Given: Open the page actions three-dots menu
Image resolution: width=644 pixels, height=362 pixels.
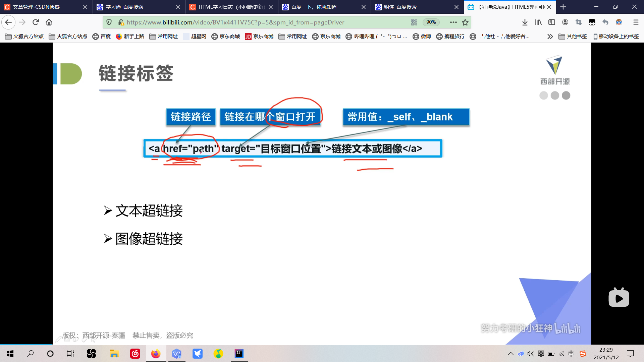Looking at the screenshot, I should (x=453, y=22).
